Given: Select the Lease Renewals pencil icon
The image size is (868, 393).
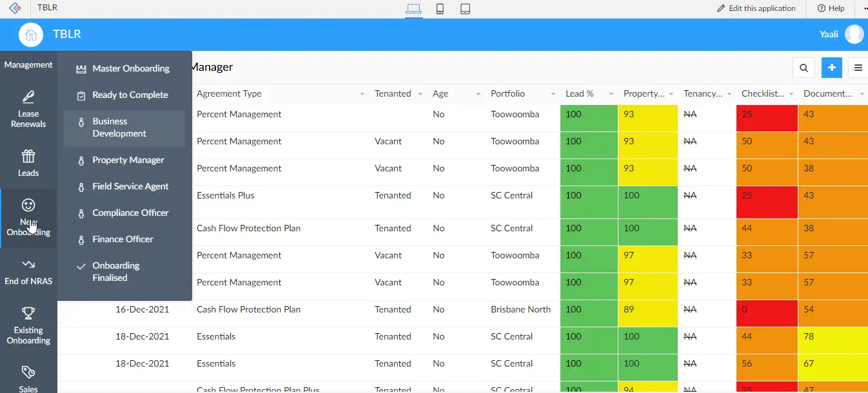Looking at the screenshot, I should pos(28,98).
